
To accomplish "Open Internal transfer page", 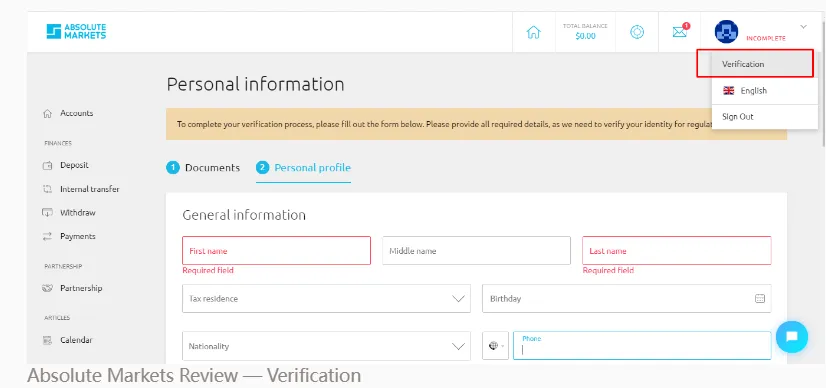I will (90, 189).
